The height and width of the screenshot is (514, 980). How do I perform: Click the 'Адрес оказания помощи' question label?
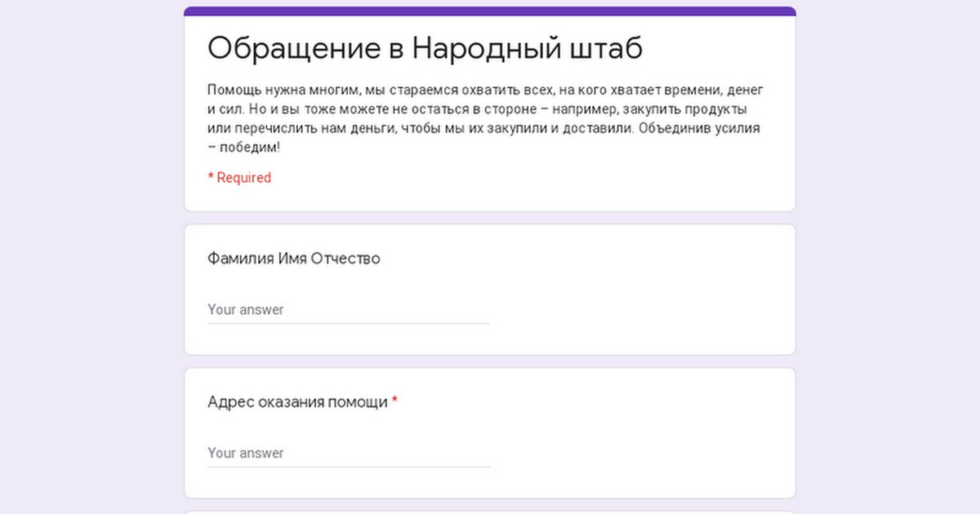303,402
